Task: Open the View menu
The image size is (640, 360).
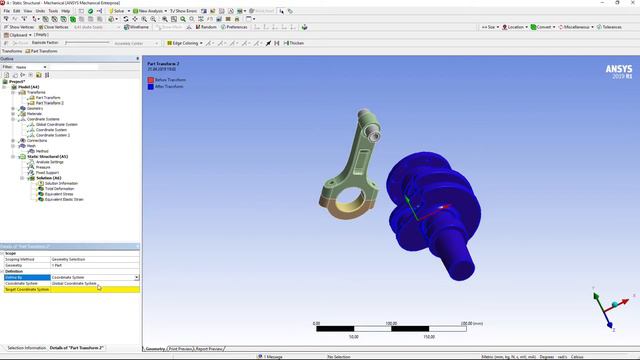Action: 28,11
